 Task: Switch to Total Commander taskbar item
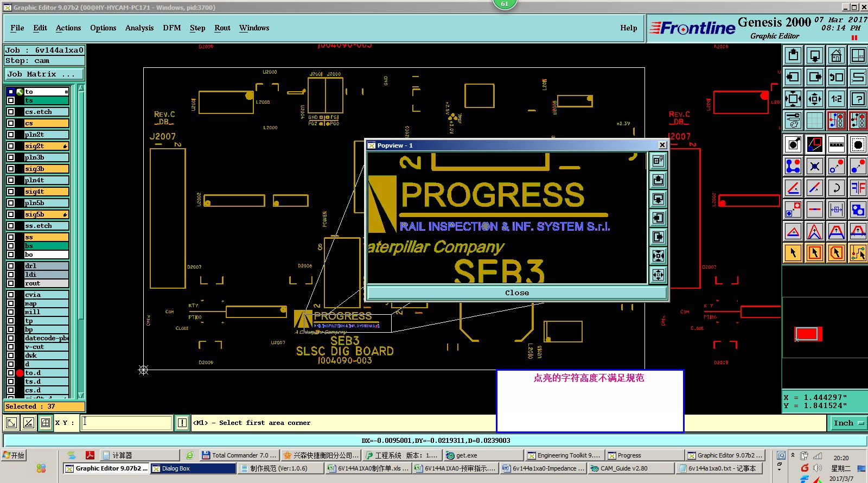click(239, 455)
